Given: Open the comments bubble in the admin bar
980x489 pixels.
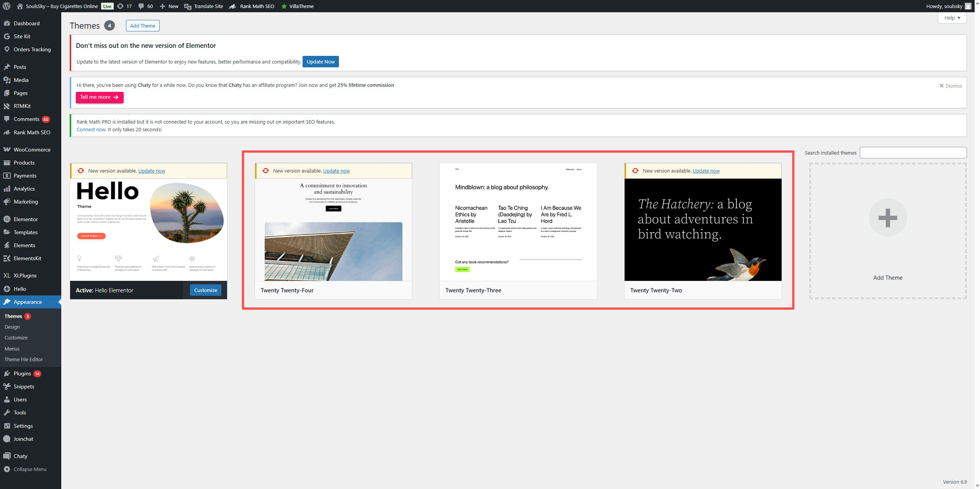Looking at the screenshot, I should click(x=145, y=6).
